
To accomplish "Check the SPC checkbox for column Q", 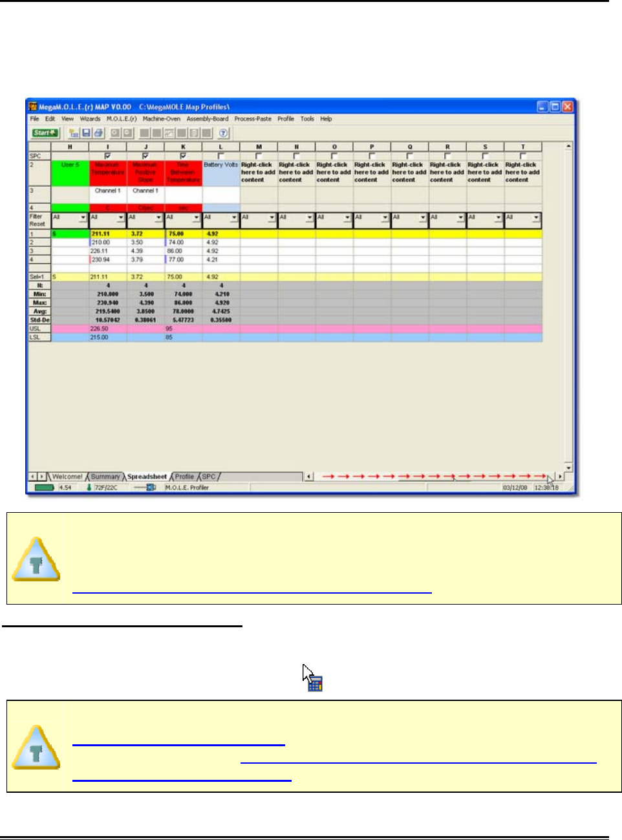I will 409,156.
